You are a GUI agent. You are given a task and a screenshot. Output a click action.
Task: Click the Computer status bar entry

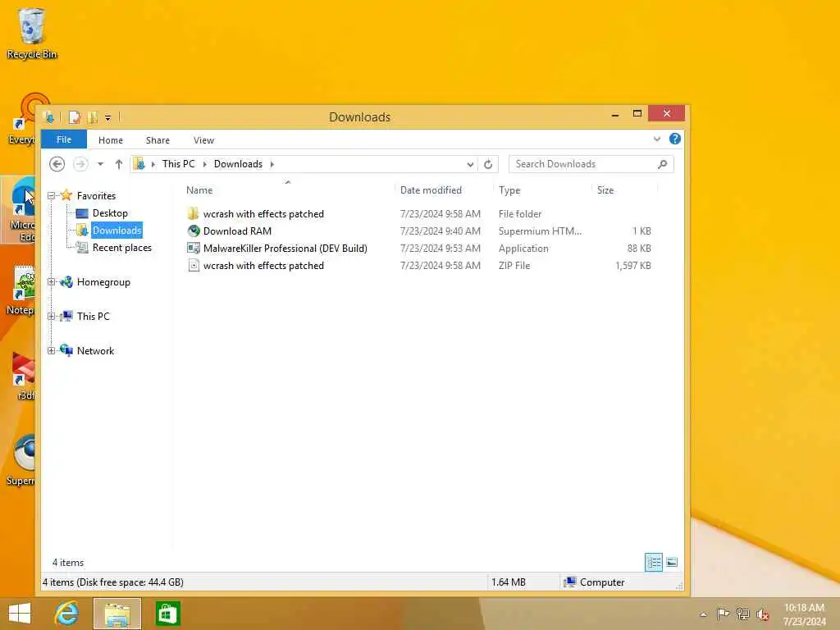tap(595, 582)
